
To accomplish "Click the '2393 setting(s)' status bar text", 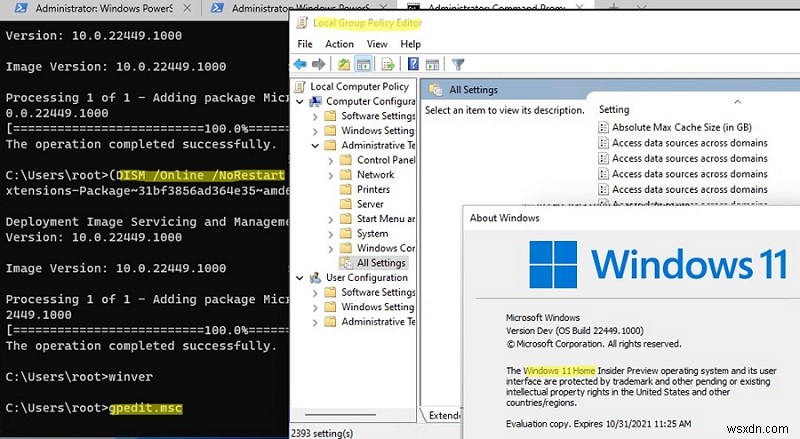I will click(x=321, y=433).
